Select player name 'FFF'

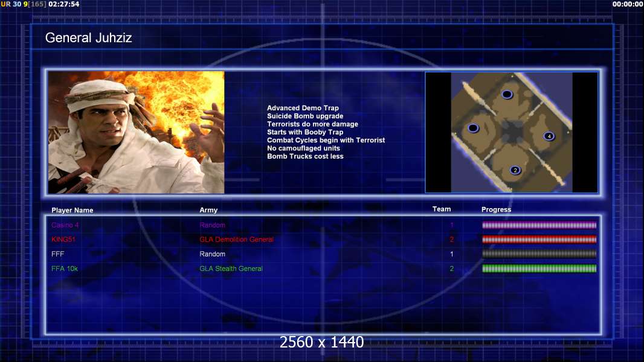click(58, 254)
